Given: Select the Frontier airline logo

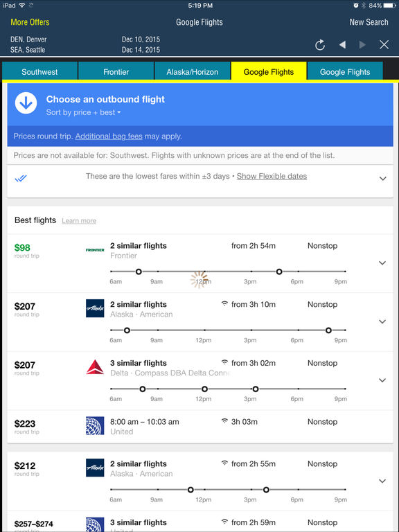Looking at the screenshot, I should [x=95, y=250].
